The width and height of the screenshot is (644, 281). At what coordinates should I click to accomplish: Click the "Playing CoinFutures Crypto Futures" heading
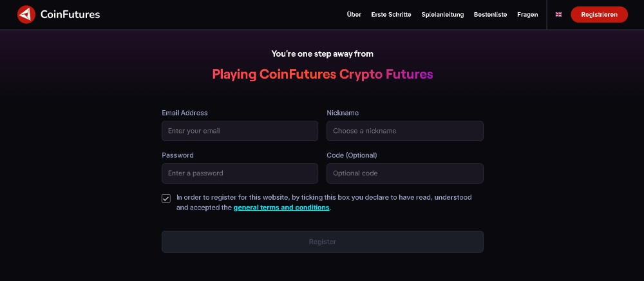pos(322,74)
